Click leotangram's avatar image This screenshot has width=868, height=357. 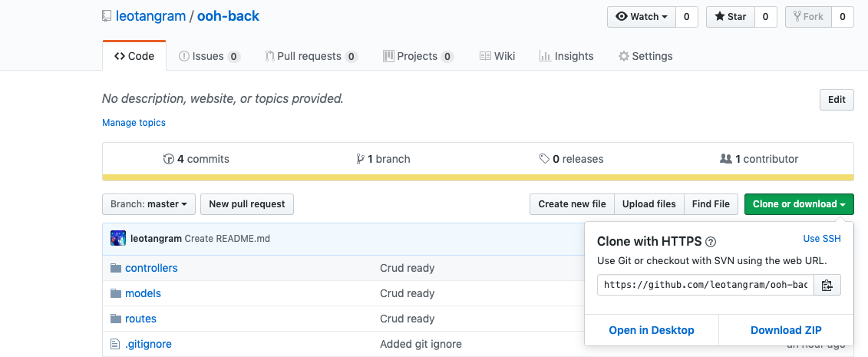tap(118, 239)
